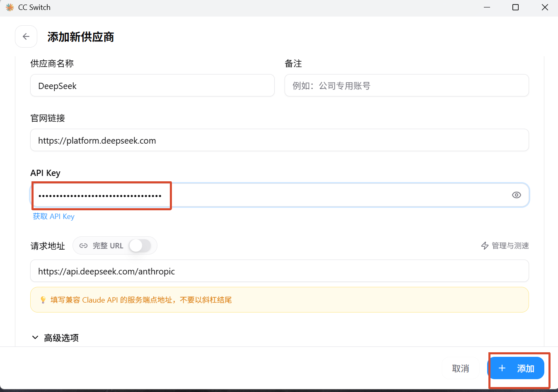Open 管理与测速 for the endpoint
The image size is (558, 392).
pyautogui.click(x=505, y=246)
